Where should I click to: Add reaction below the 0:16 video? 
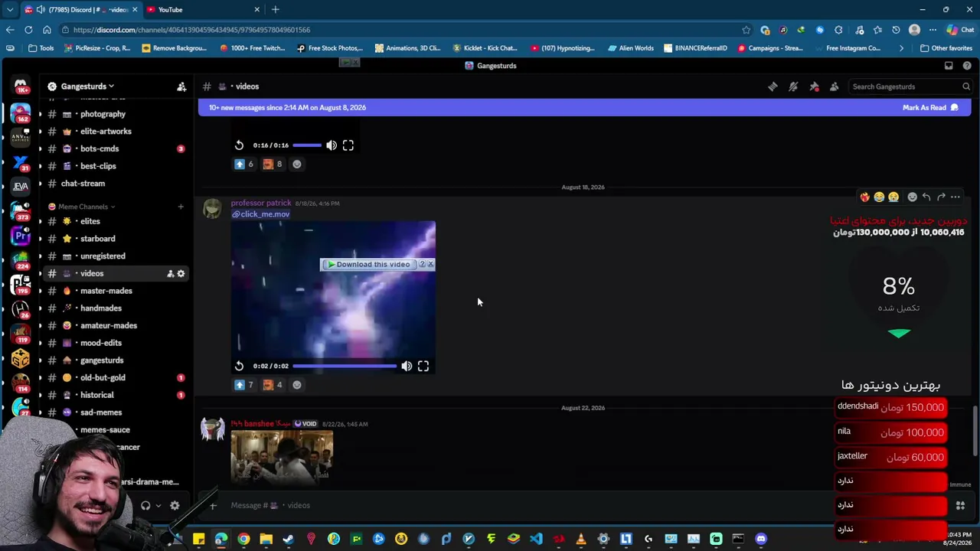tap(297, 164)
